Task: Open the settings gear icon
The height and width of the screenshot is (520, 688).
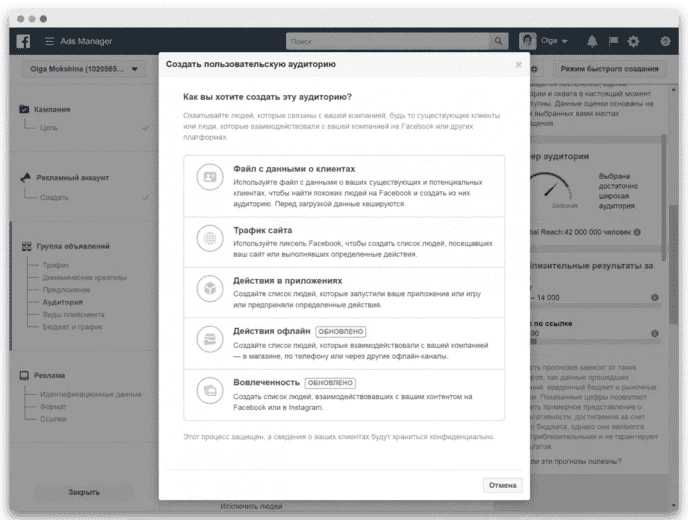Action: [x=633, y=41]
